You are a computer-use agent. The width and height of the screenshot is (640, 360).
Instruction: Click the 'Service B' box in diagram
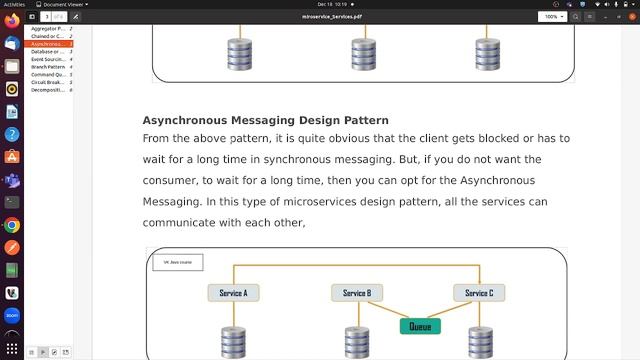click(357, 293)
